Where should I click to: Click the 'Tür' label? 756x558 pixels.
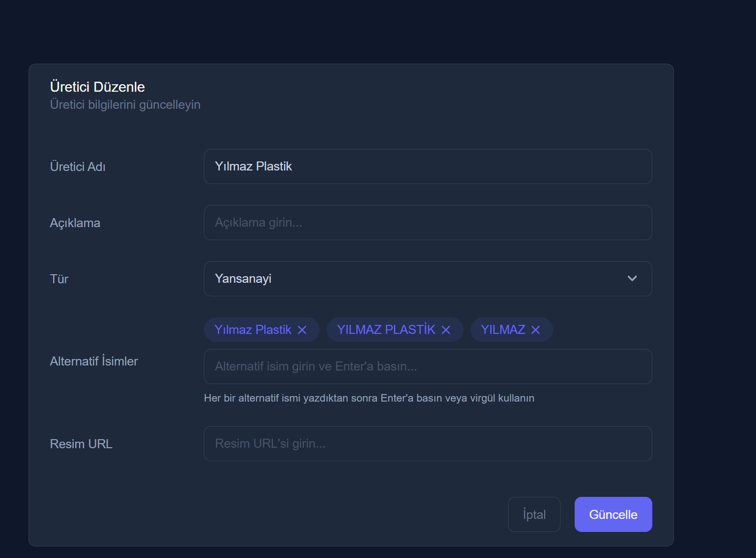(x=59, y=279)
